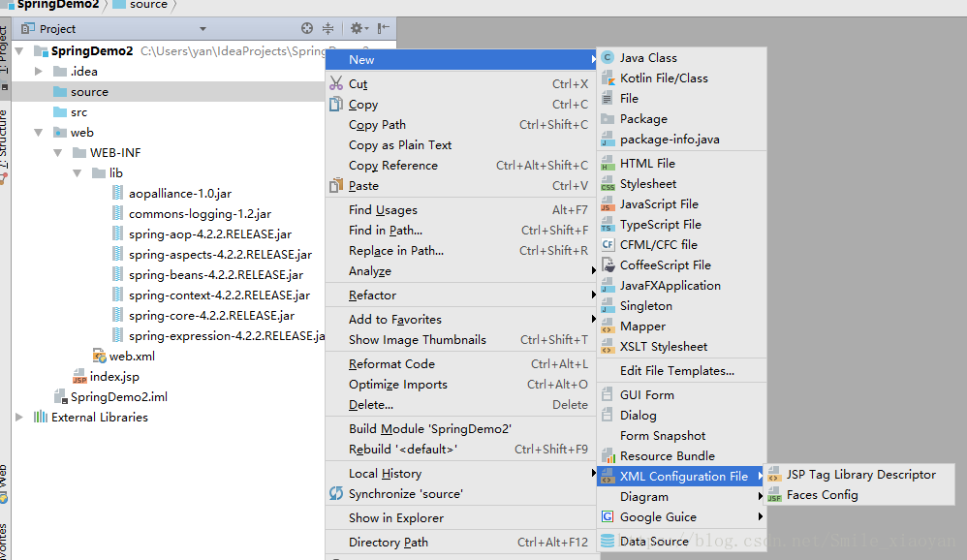967x560 pixels.
Task: Click the Paste clipboard icon
Action: click(x=336, y=185)
